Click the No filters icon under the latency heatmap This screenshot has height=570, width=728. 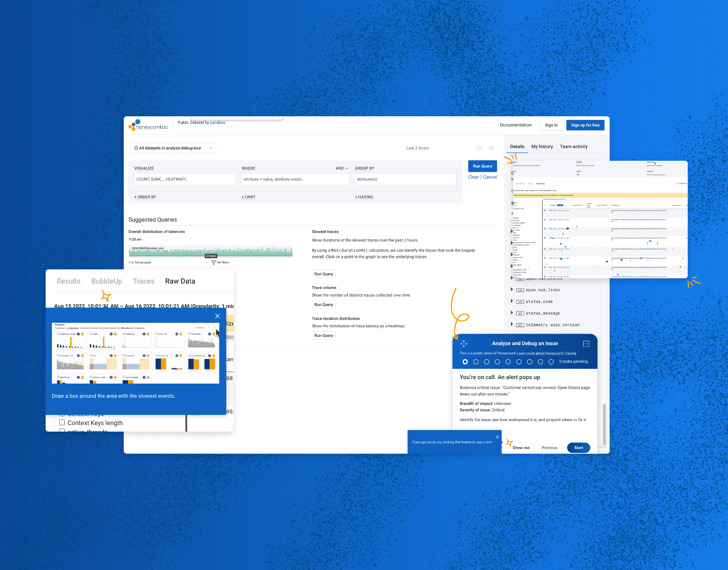(x=214, y=262)
